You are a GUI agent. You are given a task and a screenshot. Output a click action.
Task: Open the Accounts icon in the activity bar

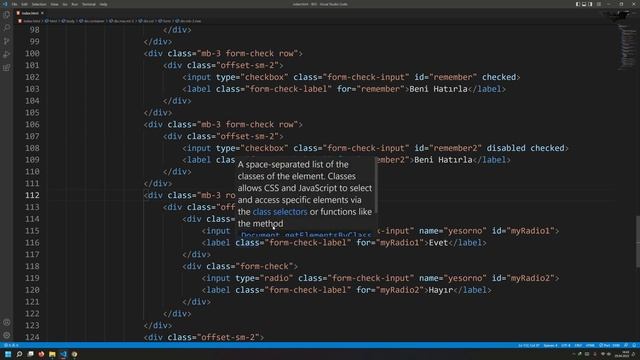(x=7, y=322)
